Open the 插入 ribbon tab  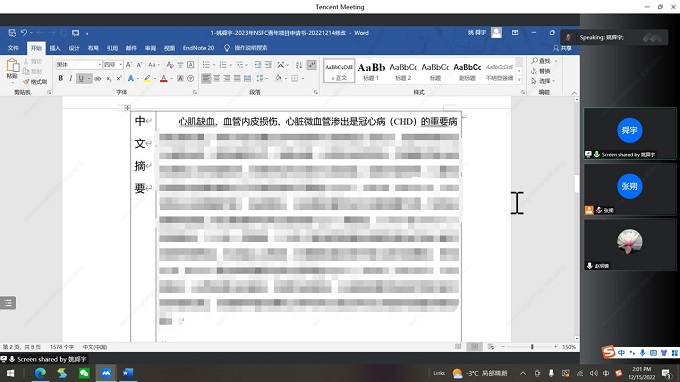click(x=55, y=48)
